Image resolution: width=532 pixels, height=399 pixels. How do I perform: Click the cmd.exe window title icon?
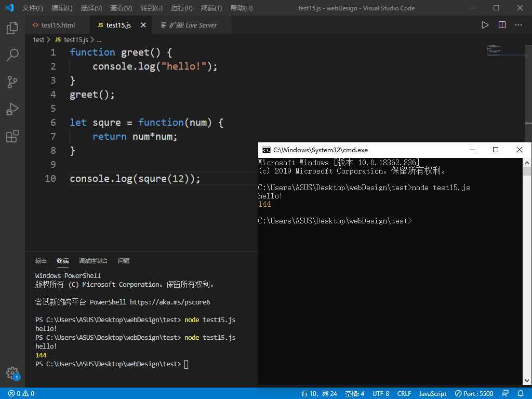click(267, 150)
